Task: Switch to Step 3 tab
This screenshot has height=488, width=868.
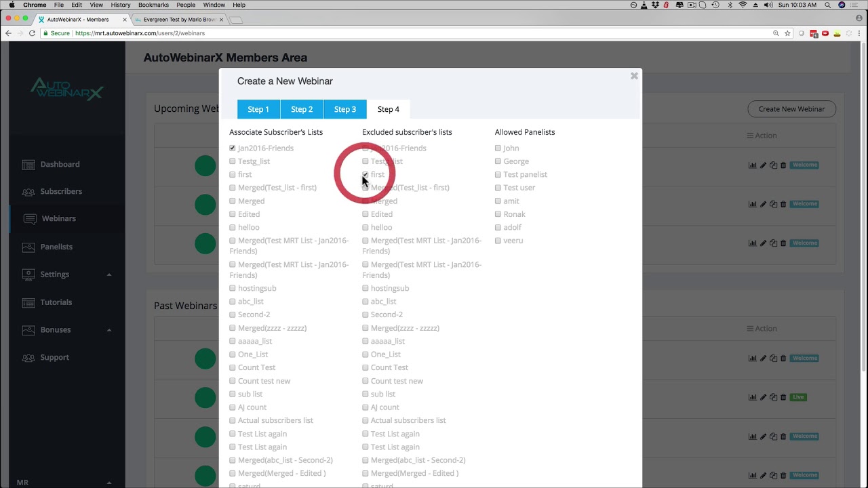Action: (x=345, y=109)
